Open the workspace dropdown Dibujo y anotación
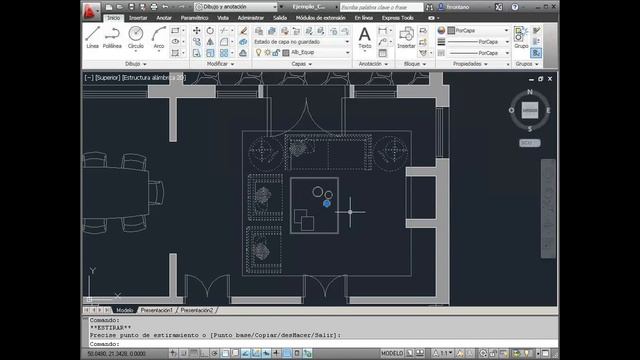The image size is (640, 360). pos(236,7)
